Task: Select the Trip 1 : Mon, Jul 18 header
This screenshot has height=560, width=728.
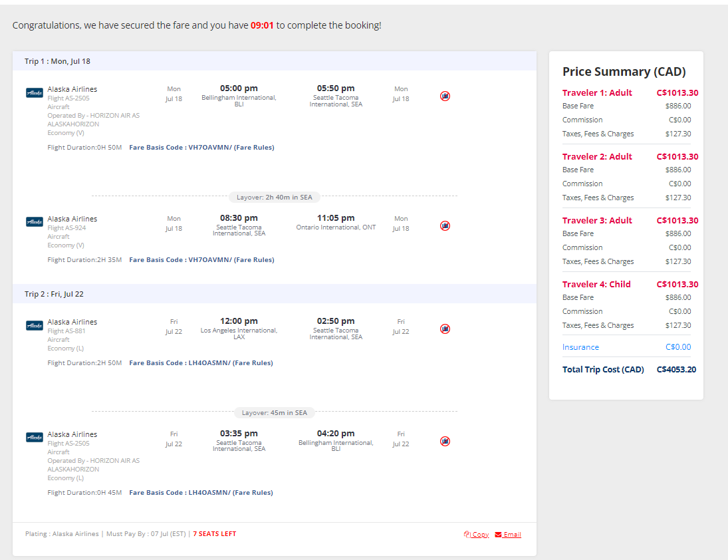Action: [x=58, y=61]
